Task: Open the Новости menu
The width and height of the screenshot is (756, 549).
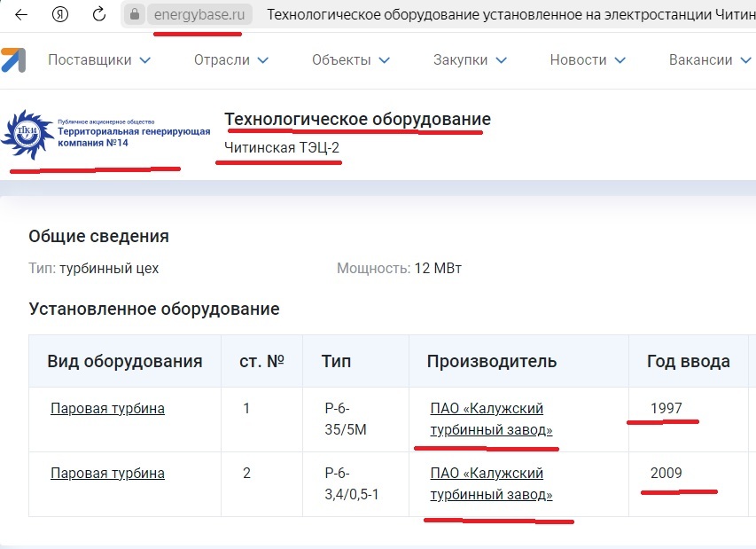Action: pyautogui.click(x=588, y=60)
